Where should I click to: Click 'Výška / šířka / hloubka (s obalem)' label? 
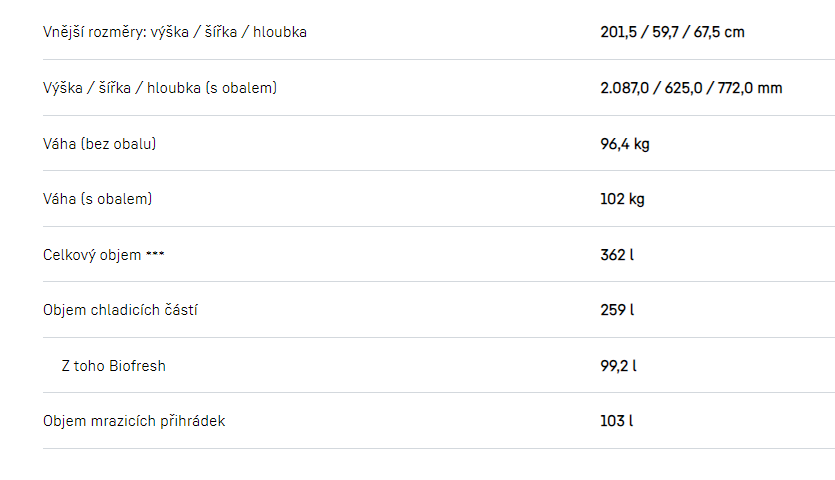160,88
